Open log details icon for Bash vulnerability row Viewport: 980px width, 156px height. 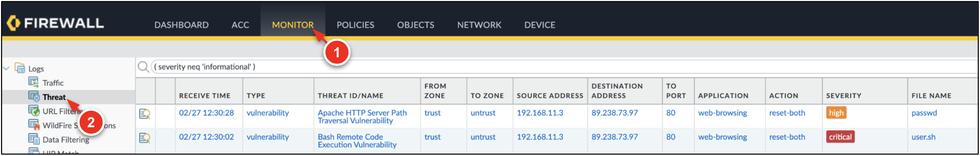click(145, 137)
